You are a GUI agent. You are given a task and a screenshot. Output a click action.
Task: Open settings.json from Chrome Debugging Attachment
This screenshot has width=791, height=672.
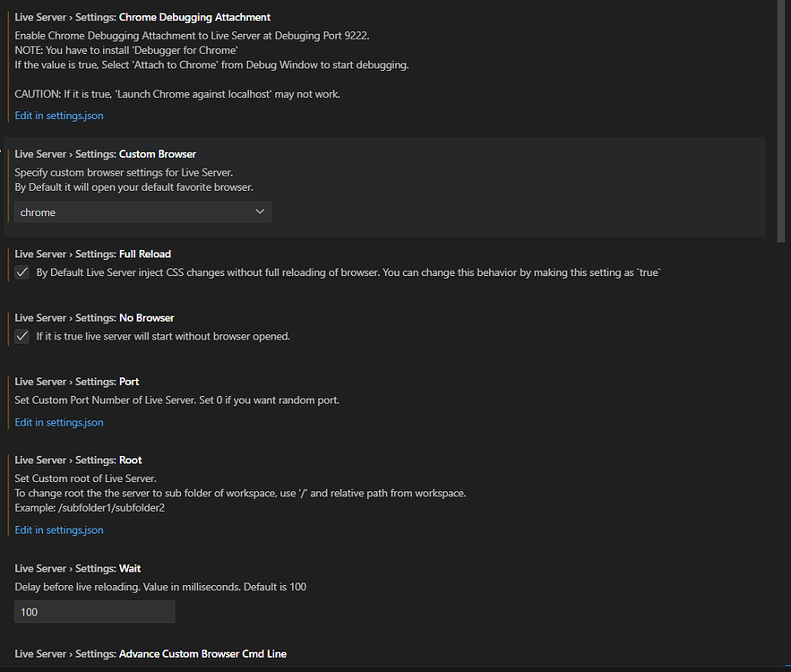(x=59, y=116)
